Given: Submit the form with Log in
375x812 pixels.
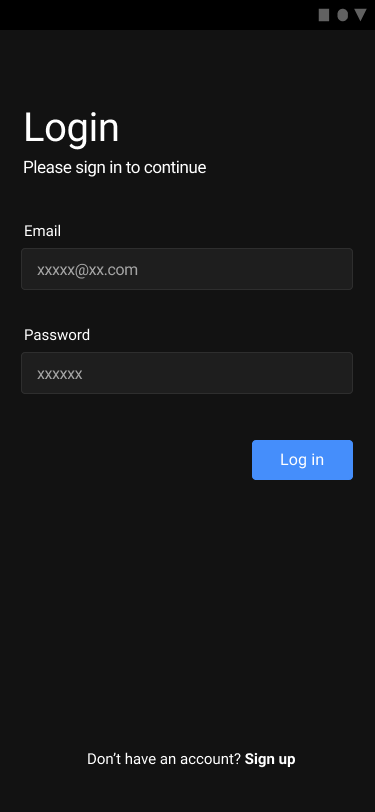Looking at the screenshot, I should tap(302, 460).
